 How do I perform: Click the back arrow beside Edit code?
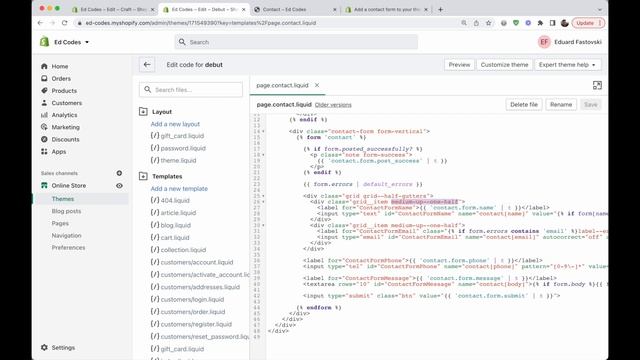point(147,64)
